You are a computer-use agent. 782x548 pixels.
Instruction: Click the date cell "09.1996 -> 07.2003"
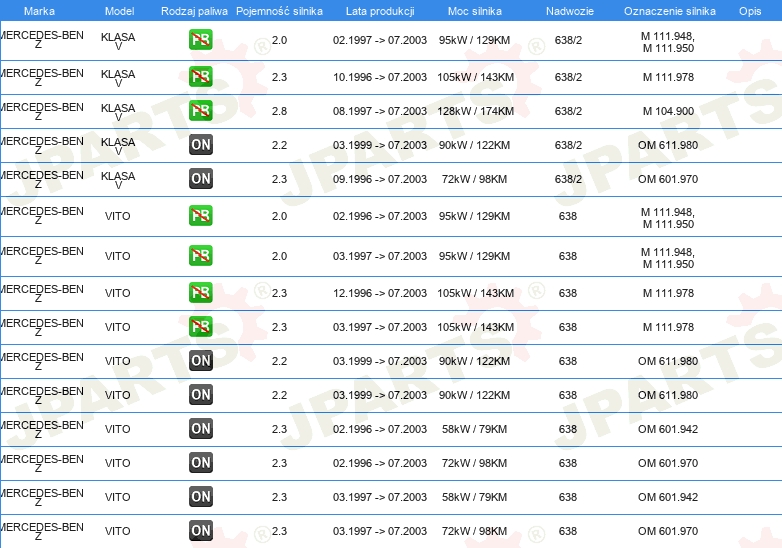click(380, 179)
